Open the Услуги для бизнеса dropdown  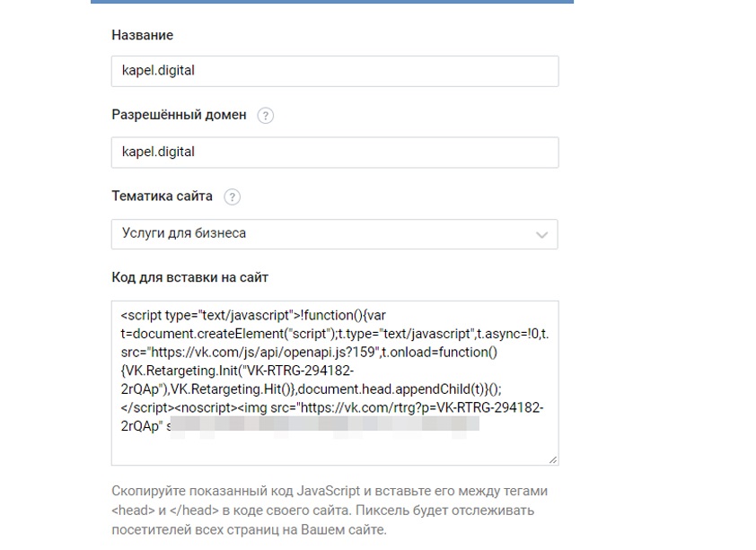tap(334, 234)
